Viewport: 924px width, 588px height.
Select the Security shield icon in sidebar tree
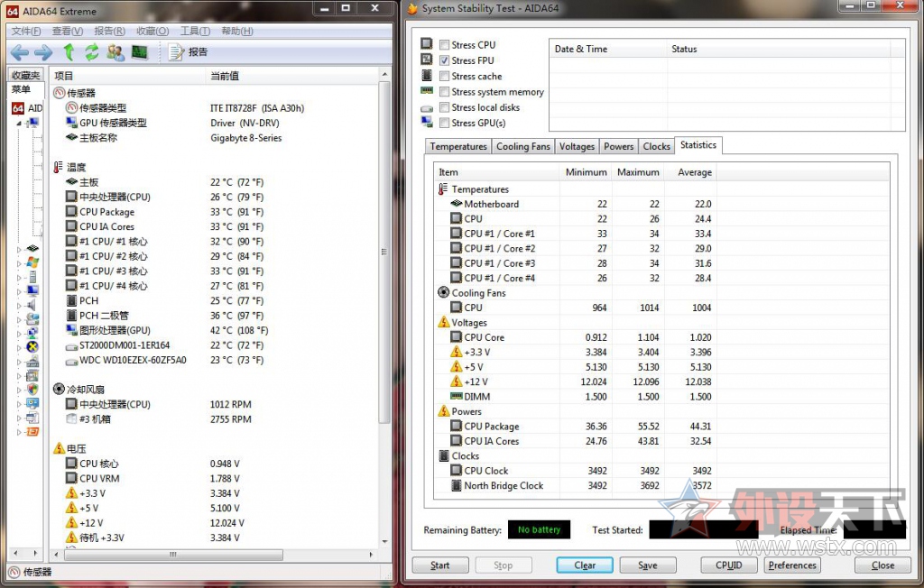click(33, 390)
